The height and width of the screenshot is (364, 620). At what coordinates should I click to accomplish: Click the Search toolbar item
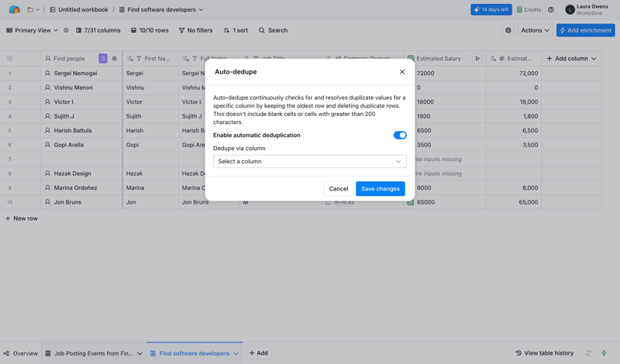point(273,30)
